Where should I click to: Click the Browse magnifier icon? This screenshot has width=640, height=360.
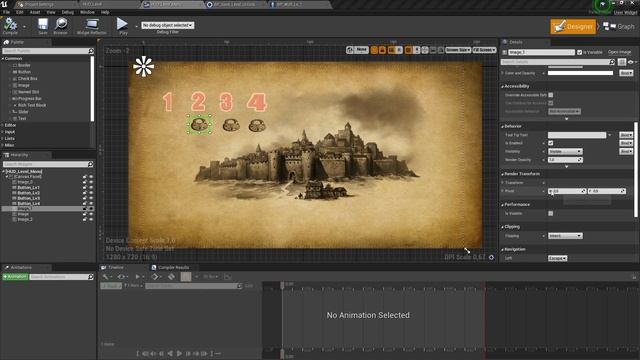60,25
